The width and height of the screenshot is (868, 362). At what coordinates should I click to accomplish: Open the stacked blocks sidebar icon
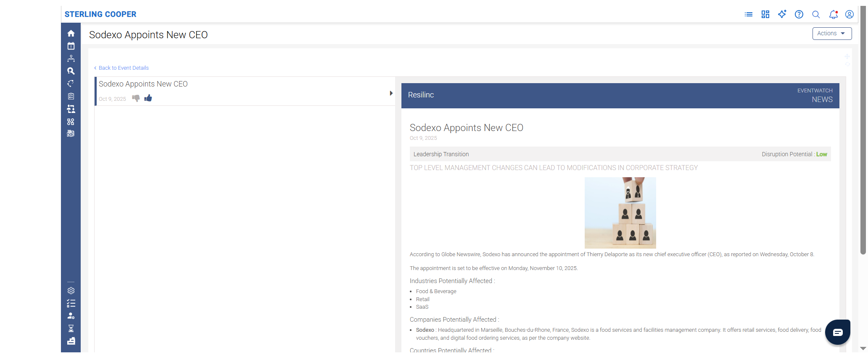(x=71, y=341)
